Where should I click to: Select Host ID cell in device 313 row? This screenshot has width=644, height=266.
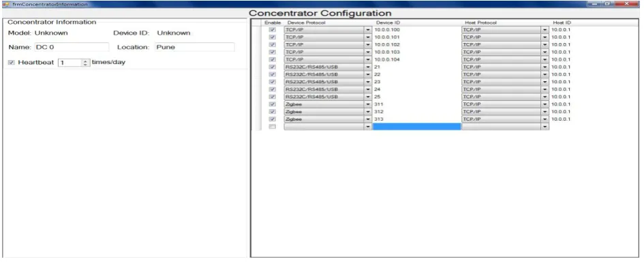click(x=594, y=119)
